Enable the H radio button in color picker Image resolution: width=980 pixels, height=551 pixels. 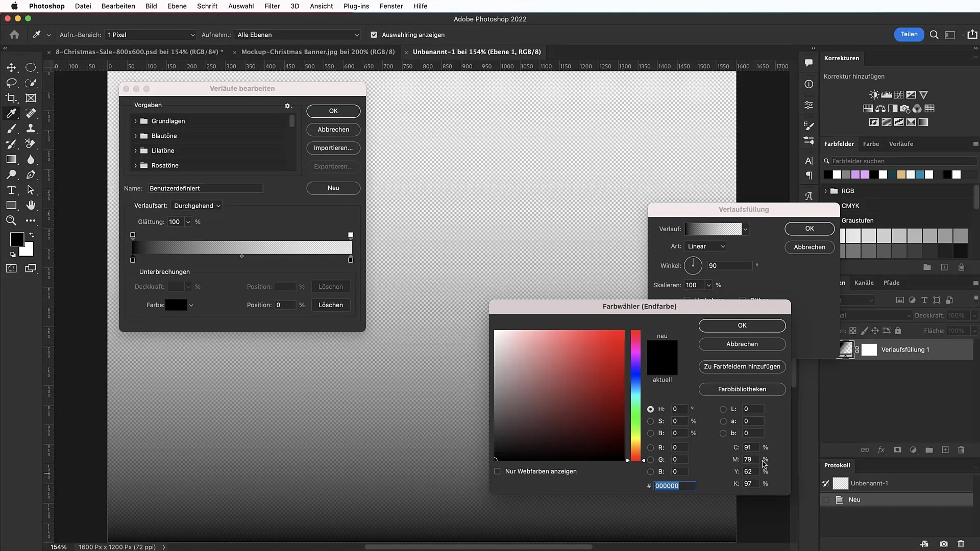click(x=651, y=409)
